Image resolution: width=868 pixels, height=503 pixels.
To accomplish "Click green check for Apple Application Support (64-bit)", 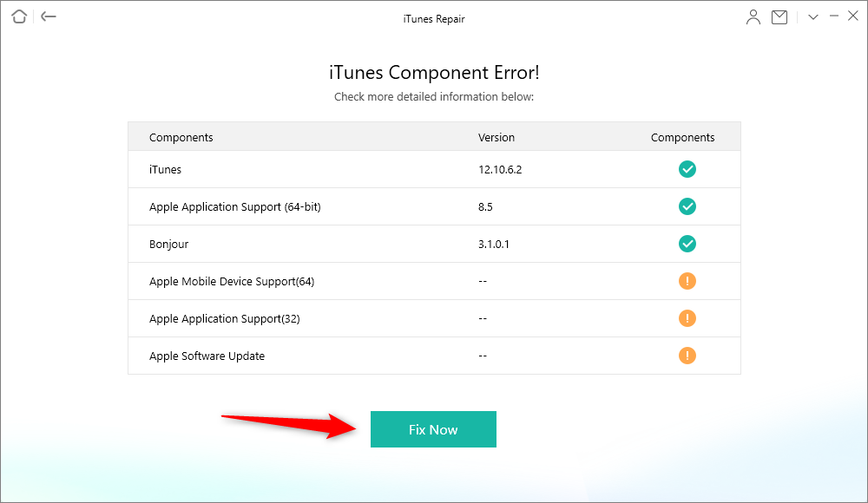I will pyautogui.click(x=687, y=206).
